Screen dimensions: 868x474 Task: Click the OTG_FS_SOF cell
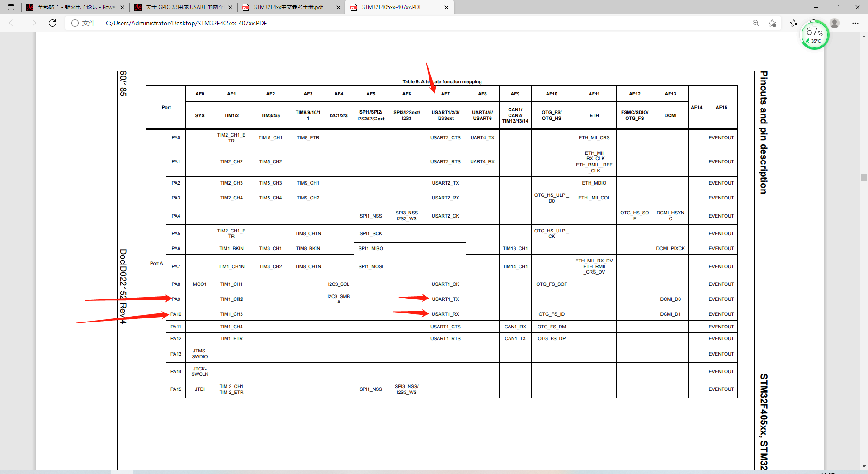pyautogui.click(x=552, y=284)
